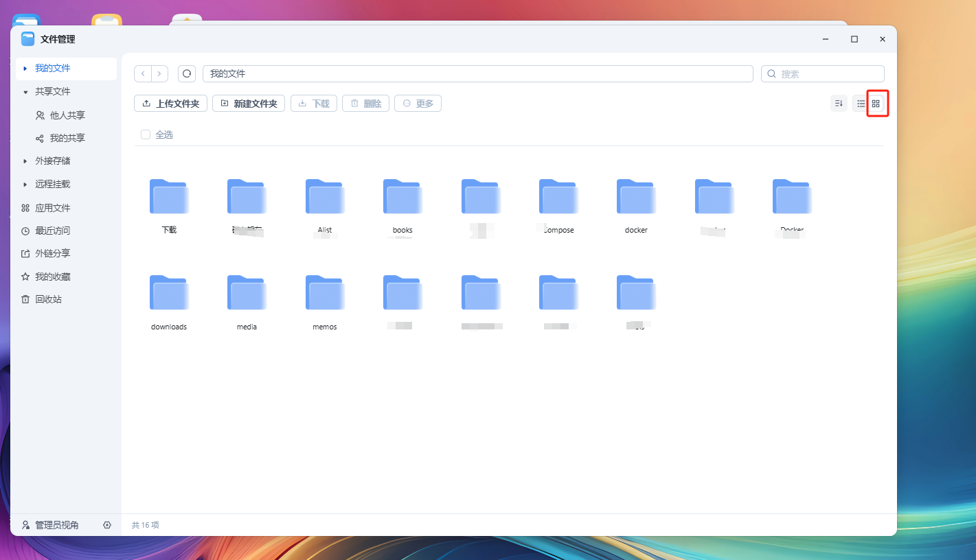Toggle the 全选 select-all checkbox
The image size is (976, 560).
pyautogui.click(x=146, y=135)
